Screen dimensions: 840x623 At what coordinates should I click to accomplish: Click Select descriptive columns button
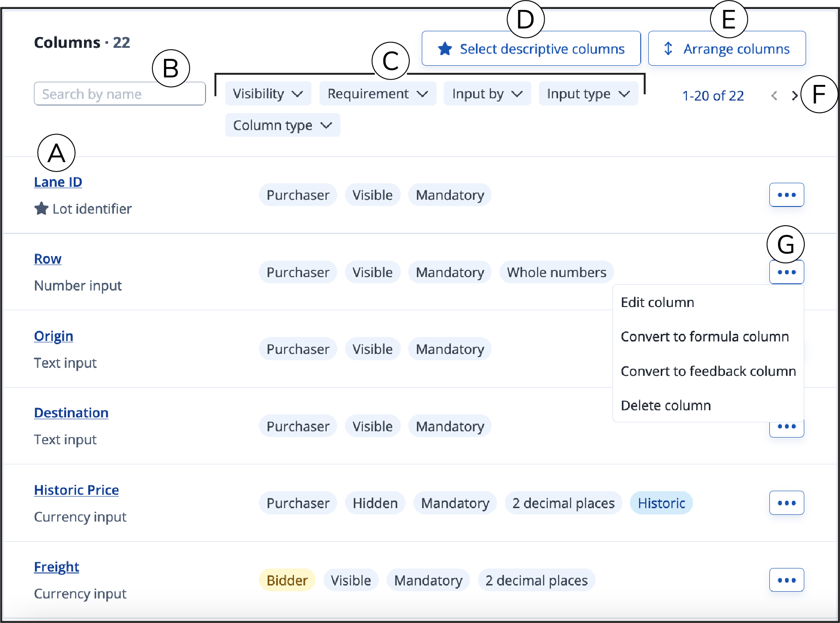[x=531, y=48]
